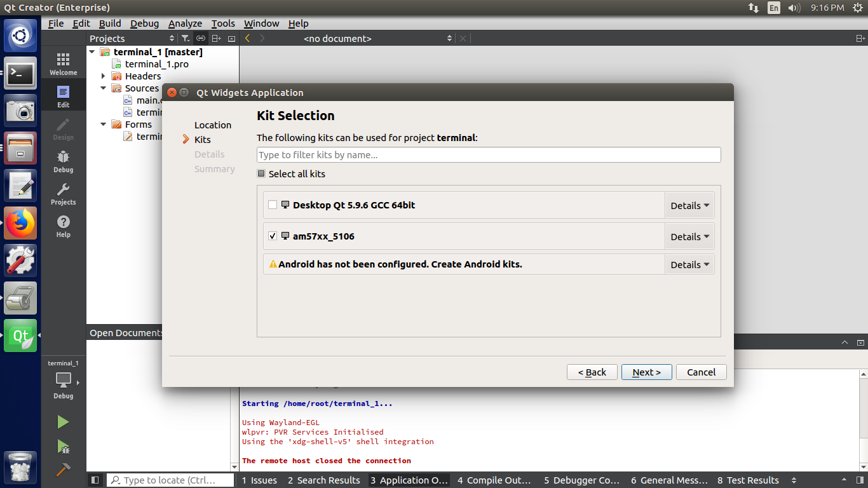Build project with hammer icon
Viewport: 868px width, 488px height.
tap(63, 470)
